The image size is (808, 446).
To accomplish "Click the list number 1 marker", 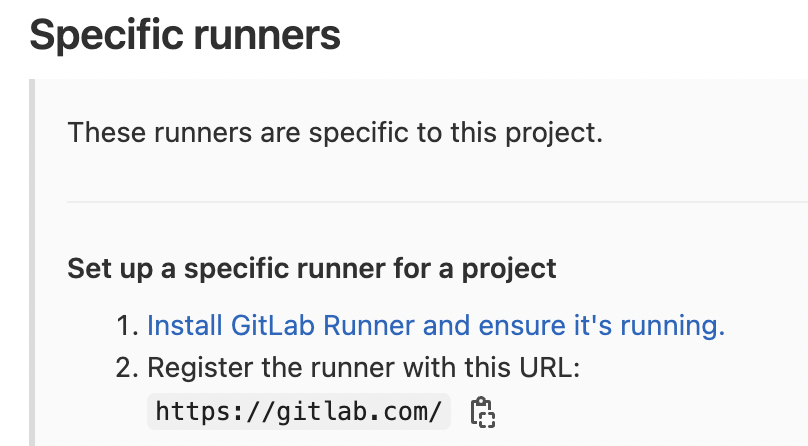I will (127, 326).
